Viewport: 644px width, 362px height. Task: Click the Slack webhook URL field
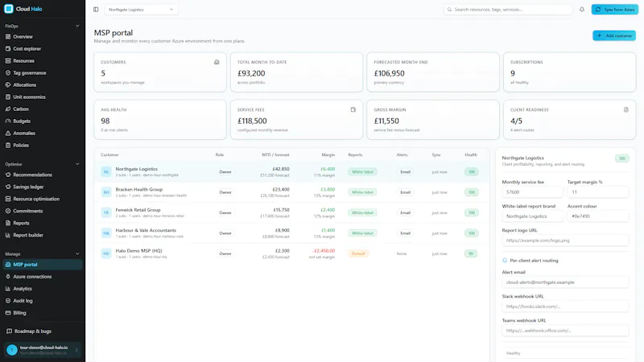[565, 306]
